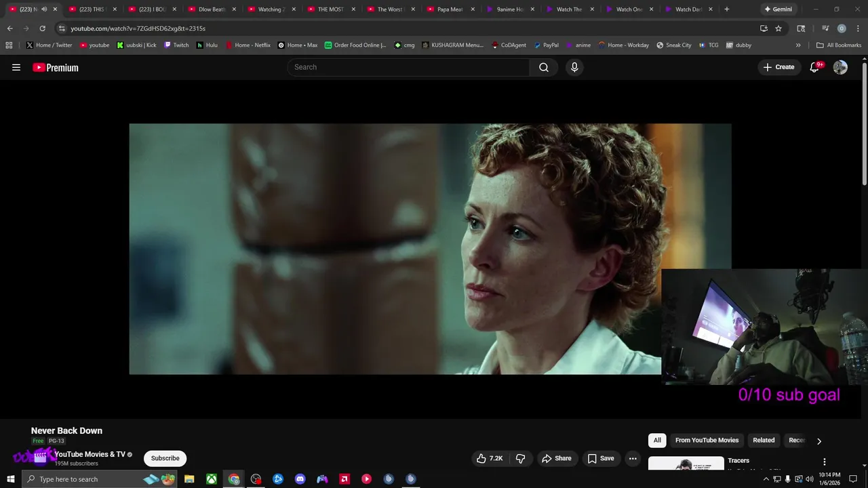Open the Windows Start menu

tap(10, 479)
